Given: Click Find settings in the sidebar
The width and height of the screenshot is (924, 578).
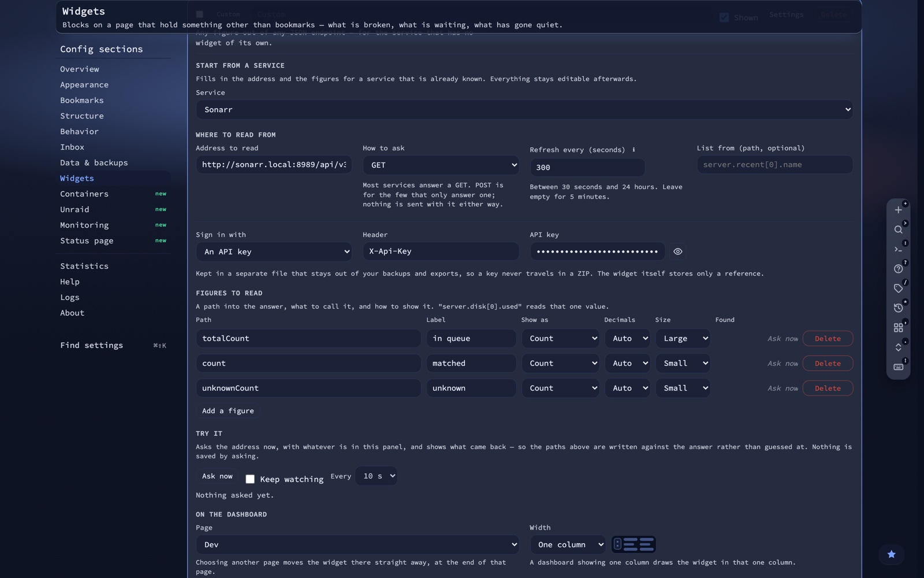Looking at the screenshot, I should [113, 346].
